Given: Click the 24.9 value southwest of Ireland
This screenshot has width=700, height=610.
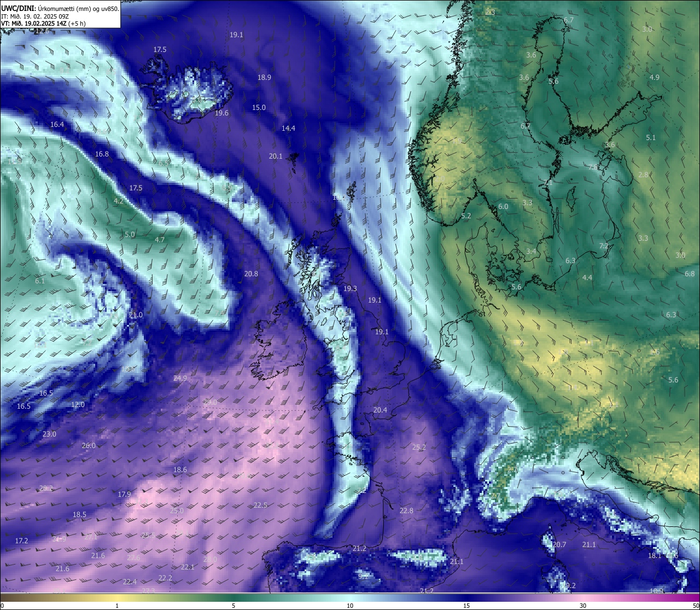Looking at the screenshot, I should coord(180,379).
